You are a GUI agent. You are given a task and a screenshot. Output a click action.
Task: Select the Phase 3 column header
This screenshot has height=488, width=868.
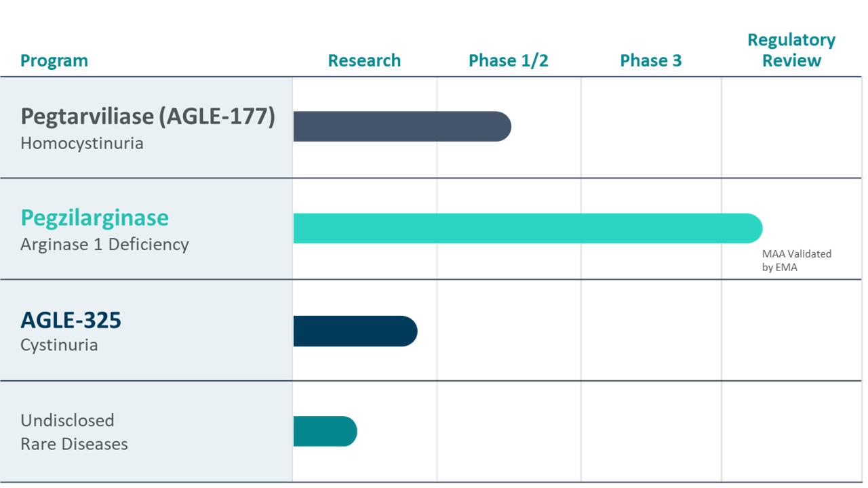coord(650,60)
